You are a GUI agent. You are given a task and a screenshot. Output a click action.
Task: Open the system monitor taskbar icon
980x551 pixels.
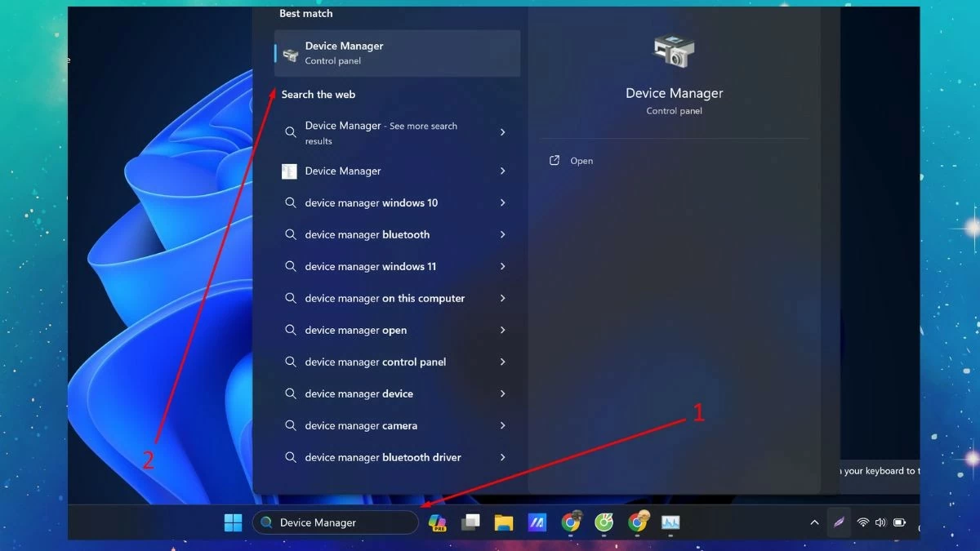pyautogui.click(x=670, y=522)
